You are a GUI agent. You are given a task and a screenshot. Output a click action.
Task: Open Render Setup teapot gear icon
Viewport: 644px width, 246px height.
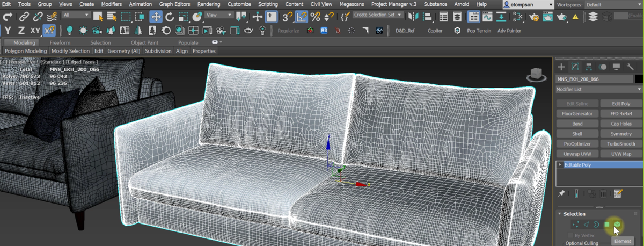click(x=535, y=17)
